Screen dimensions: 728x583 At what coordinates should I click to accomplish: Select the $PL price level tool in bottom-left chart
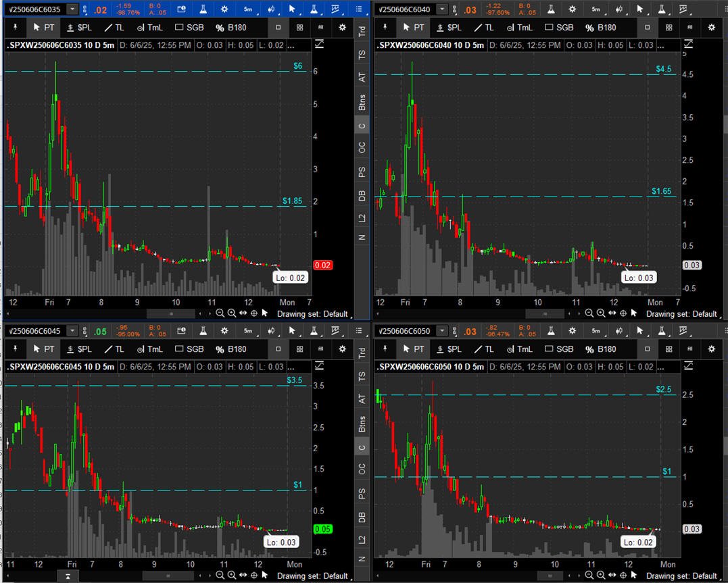[x=79, y=349]
